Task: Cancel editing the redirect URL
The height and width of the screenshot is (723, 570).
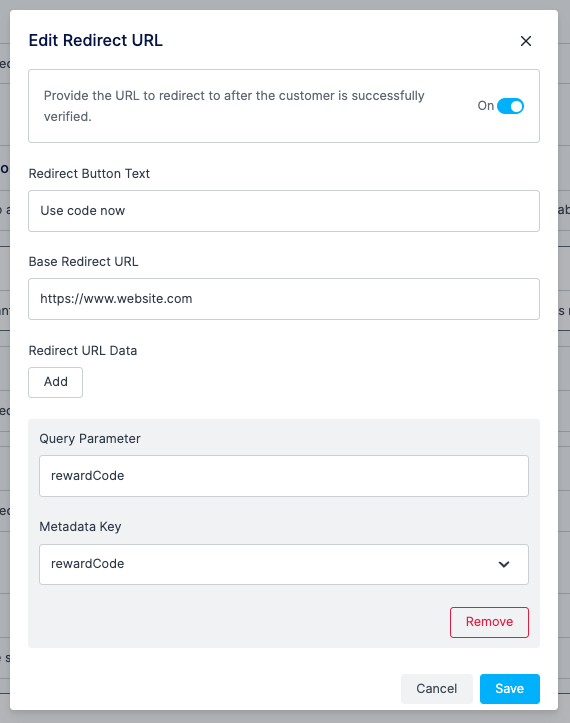Action: pos(437,689)
